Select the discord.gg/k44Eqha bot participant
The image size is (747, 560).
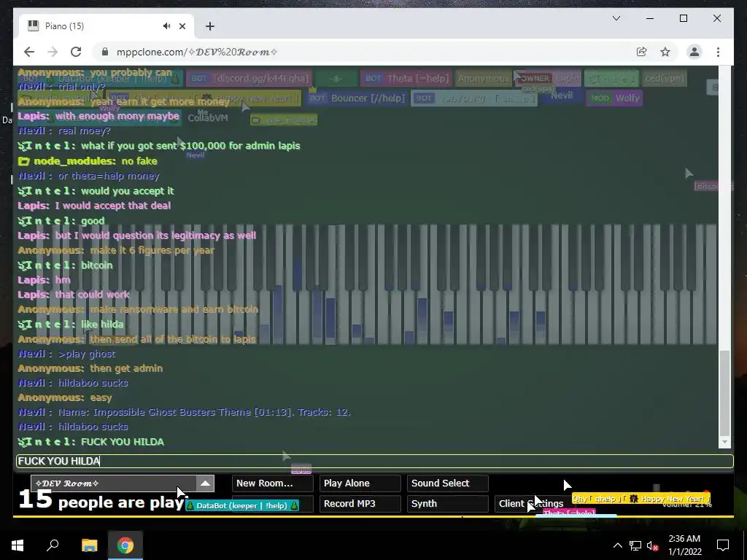249,79
